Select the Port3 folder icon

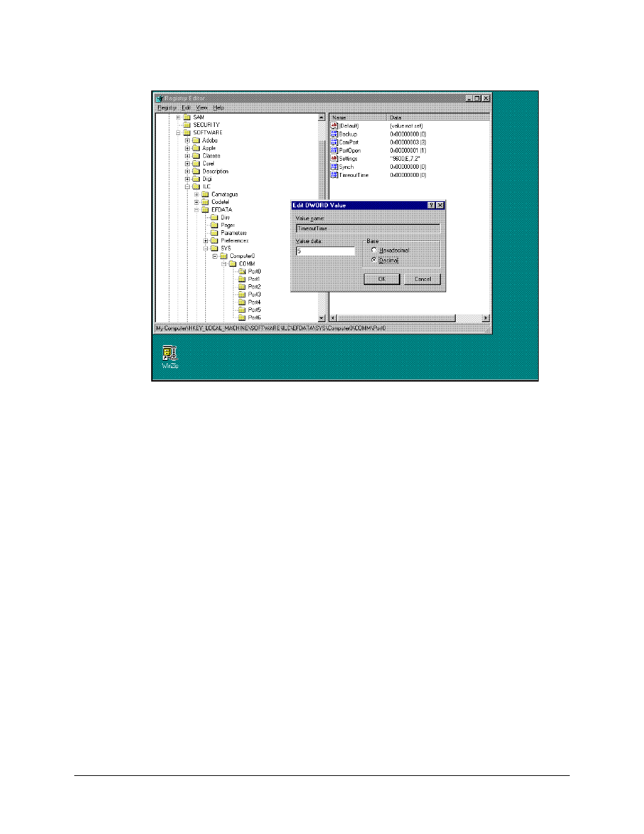click(x=242, y=294)
